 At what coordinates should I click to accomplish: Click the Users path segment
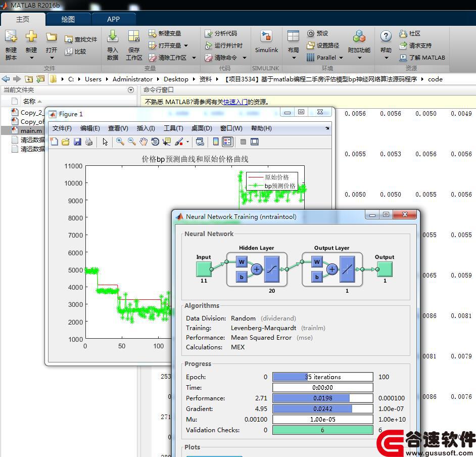(x=93, y=79)
